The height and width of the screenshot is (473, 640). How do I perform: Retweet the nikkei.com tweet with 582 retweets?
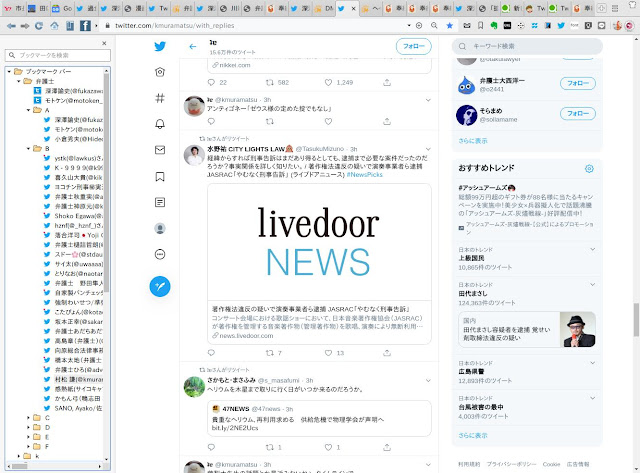click(x=269, y=82)
